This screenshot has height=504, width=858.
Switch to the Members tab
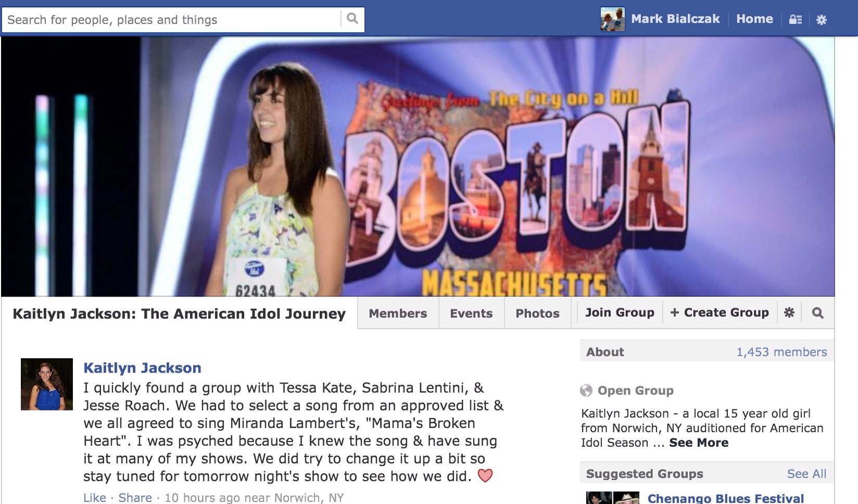pos(398,313)
